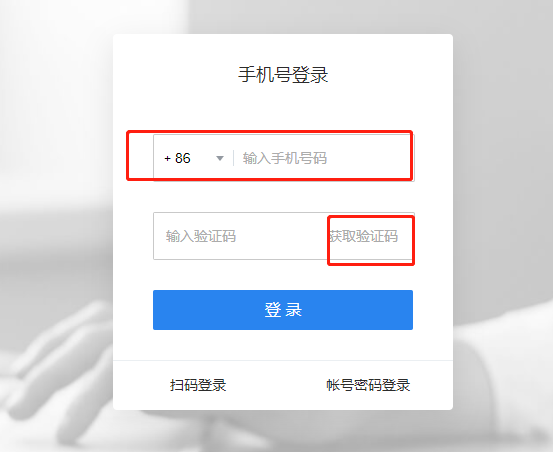Focus the 输入手机号码 phone number field
This screenshot has height=452, width=553.
[x=323, y=158]
